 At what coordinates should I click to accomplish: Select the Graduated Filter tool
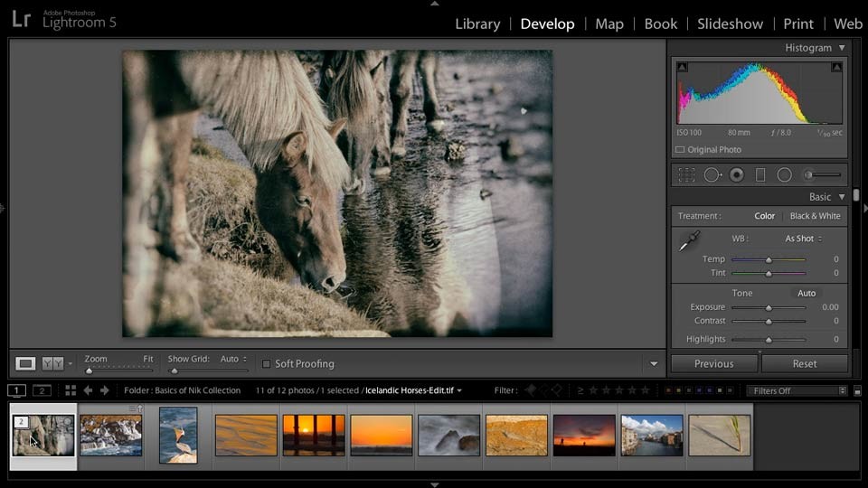[x=760, y=174]
